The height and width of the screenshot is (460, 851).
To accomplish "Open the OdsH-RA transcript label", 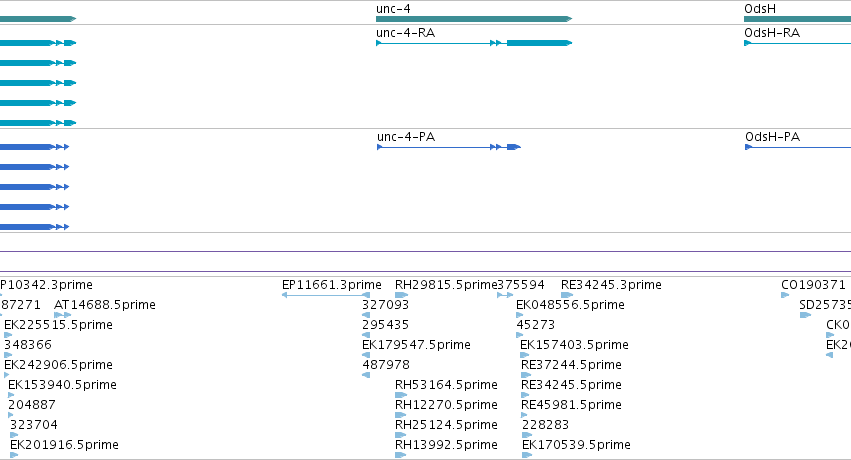I will (x=772, y=33).
